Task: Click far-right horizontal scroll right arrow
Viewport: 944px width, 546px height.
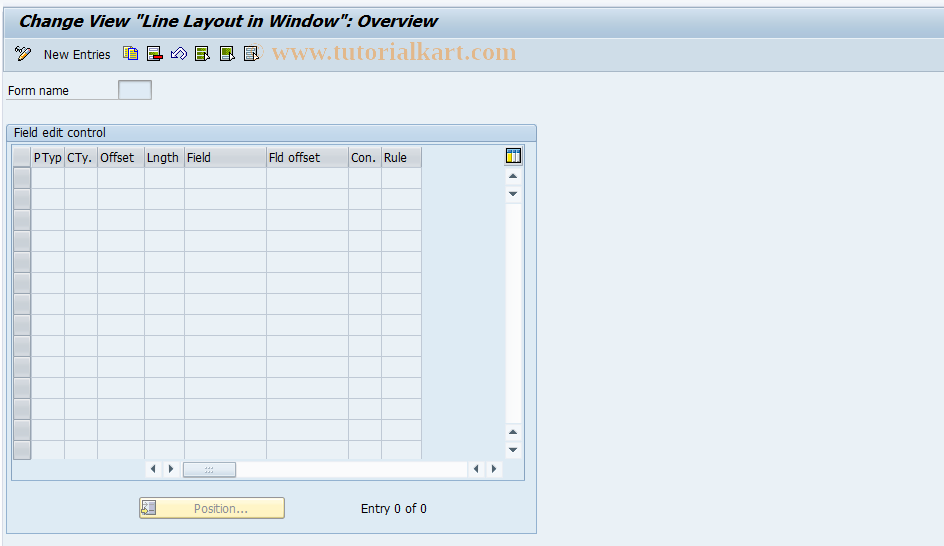Action: click(494, 469)
